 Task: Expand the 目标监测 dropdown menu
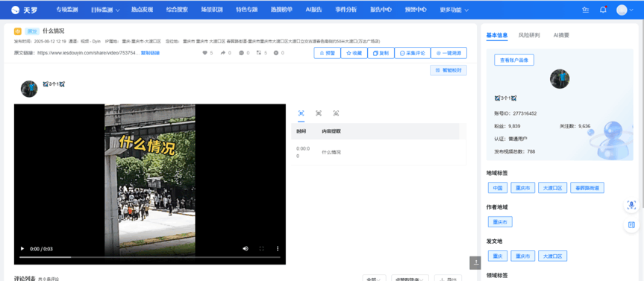pos(105,10)
